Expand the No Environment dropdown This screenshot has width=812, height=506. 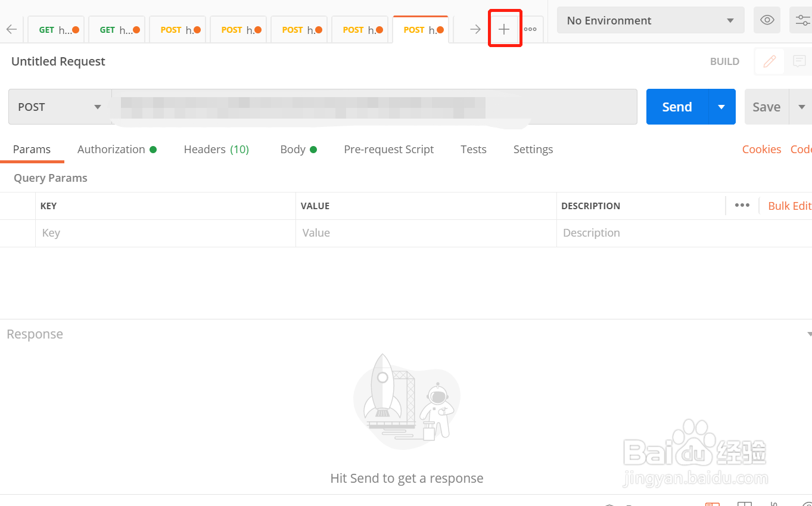tap(651, 20)
